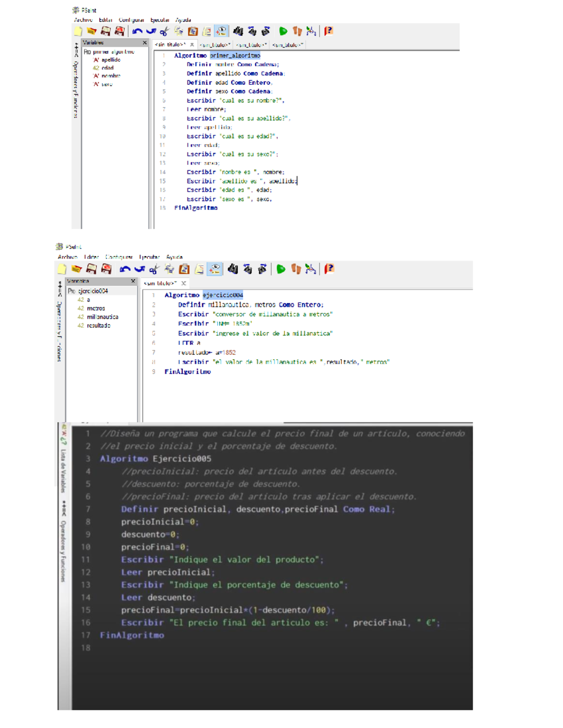The image size is (563, 728).
Task: Click new file icon in ejercicio004 toolbar
Action: 62,269
